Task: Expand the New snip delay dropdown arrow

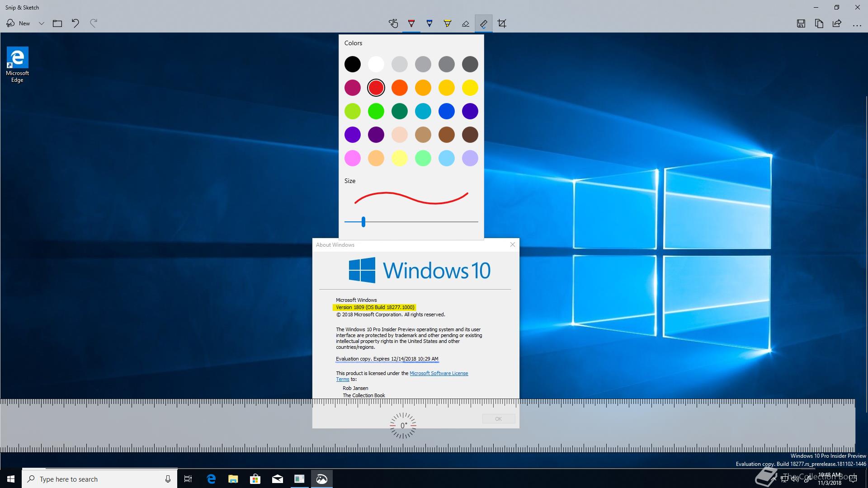Action: pos(42,23)
